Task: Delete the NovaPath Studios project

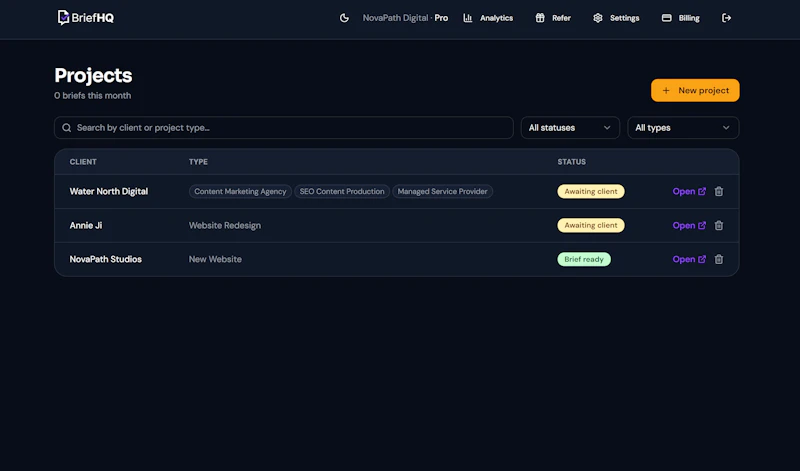Action: (719, 259)
